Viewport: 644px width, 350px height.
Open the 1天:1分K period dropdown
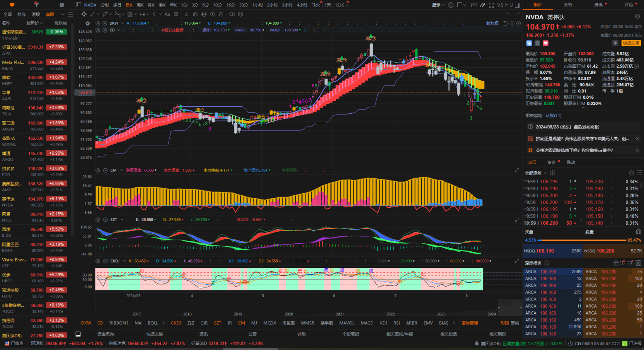[x=336, y=5]
